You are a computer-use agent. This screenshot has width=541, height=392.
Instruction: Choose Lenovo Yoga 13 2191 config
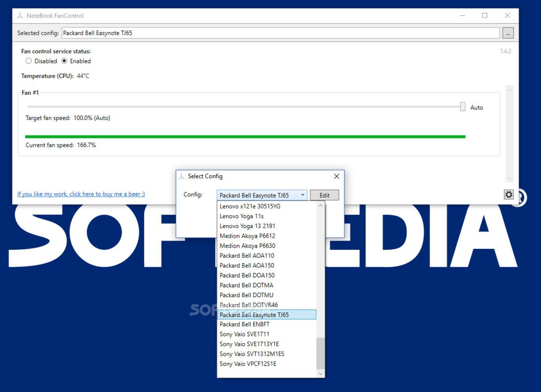tap(267, 226)
